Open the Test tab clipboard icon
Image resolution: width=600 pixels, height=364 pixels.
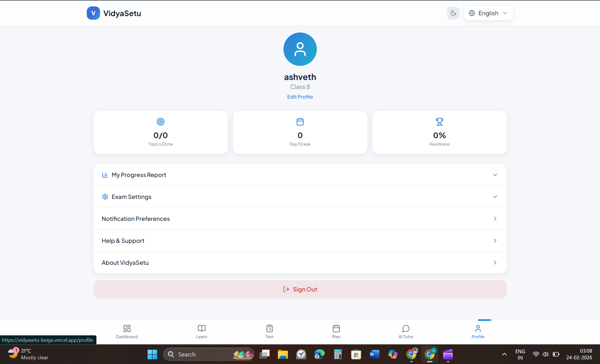point(269,329)
